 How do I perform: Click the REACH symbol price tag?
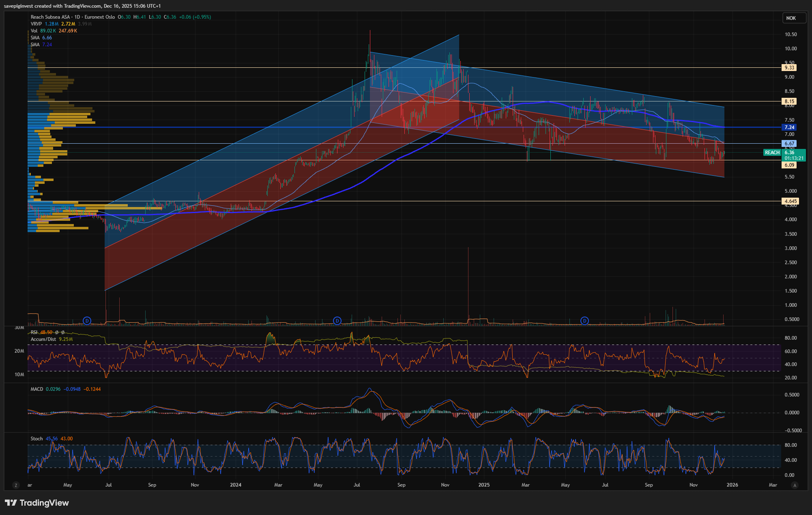[x=772, y=153]
